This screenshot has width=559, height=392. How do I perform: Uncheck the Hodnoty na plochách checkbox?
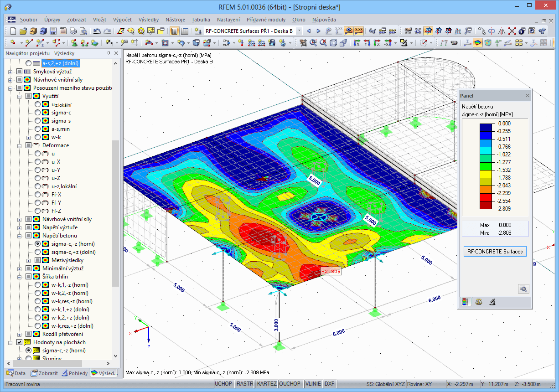click(x=19, y=342)
